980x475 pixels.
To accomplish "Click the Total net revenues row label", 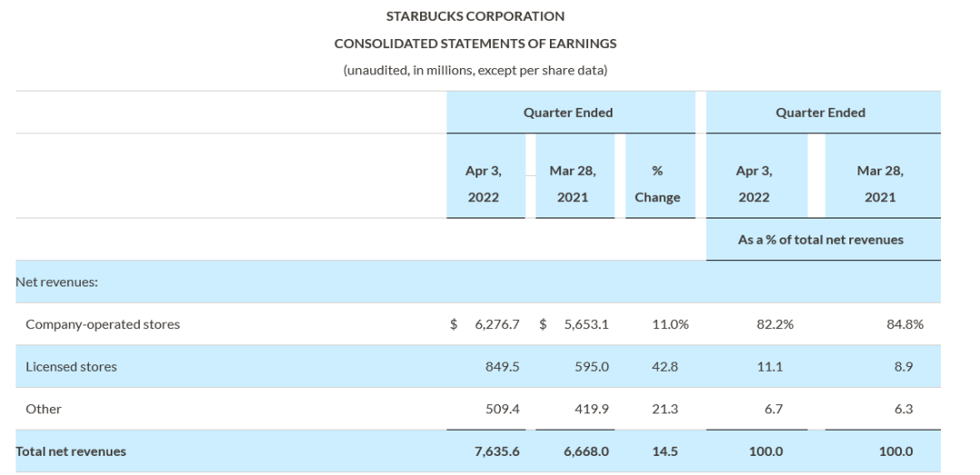I will (71, 451).
